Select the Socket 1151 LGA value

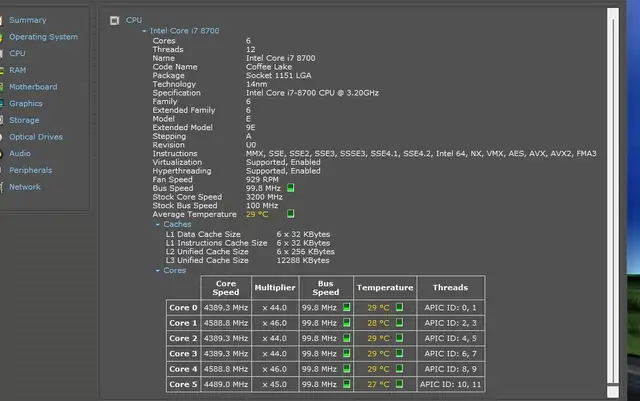pos(279,76)
